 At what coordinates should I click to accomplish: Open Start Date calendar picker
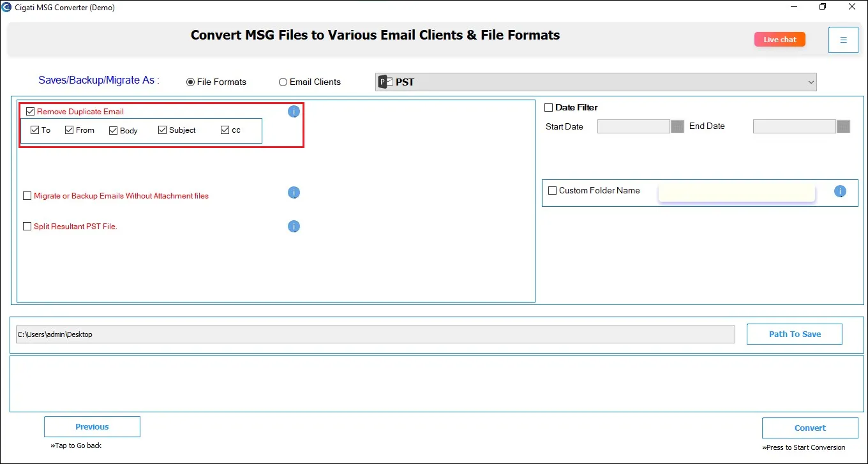pos(677,126)
